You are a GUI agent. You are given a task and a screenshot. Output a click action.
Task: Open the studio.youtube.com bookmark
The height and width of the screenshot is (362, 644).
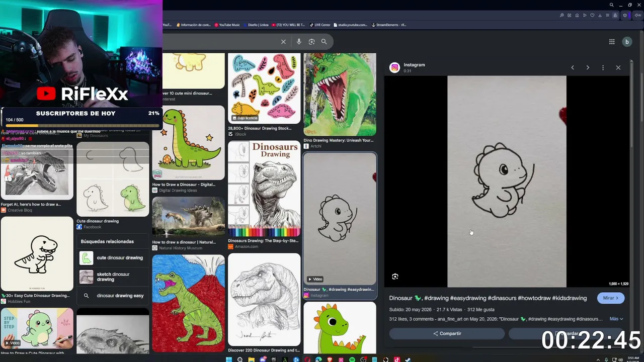350,25
